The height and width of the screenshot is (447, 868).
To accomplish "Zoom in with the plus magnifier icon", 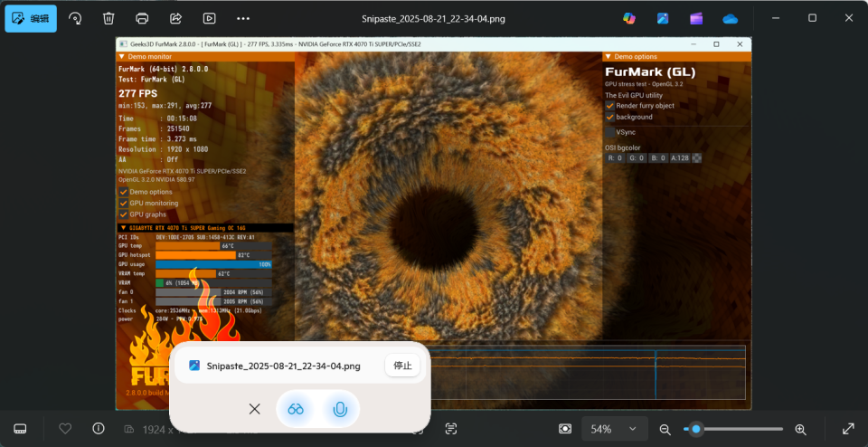I will pyautogui.click(x=800, y=429).
